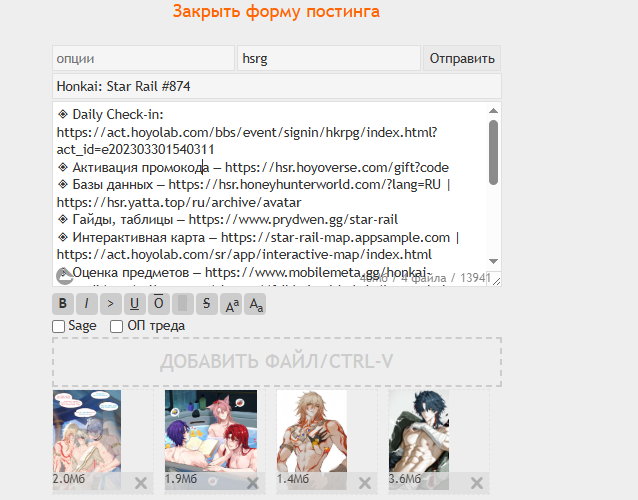
Task: Open the 2.0Мб comic thumbnail
Action: point(87,439)
